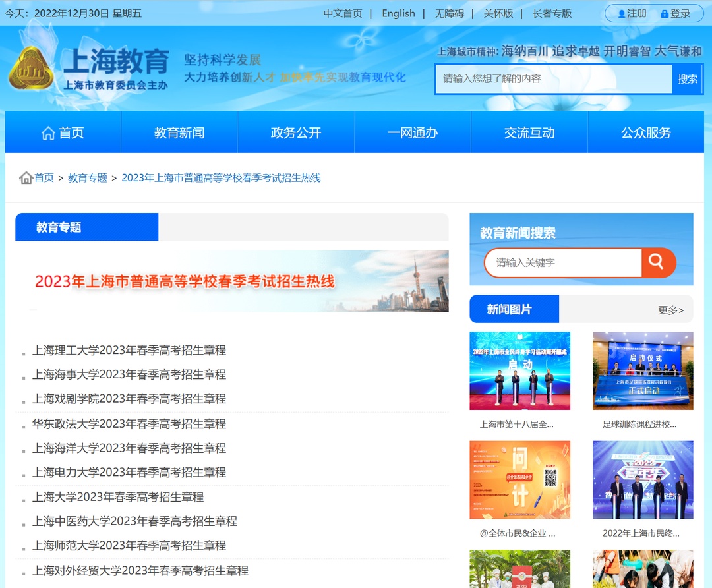Click the 2023年春季考试招生热线 banner image

click(x=232, y=281)
